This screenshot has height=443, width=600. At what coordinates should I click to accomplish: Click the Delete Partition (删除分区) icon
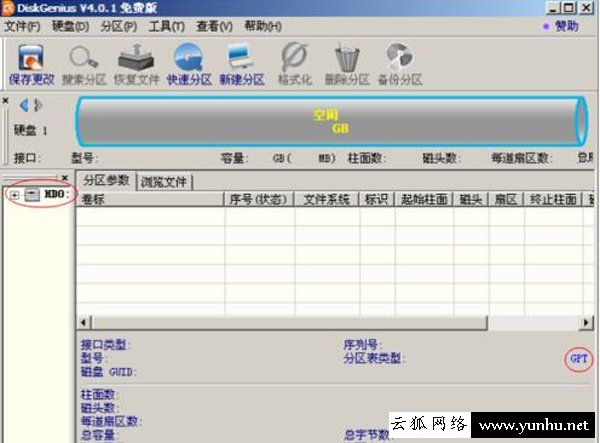pyautogui.click(x=347, y=64)
